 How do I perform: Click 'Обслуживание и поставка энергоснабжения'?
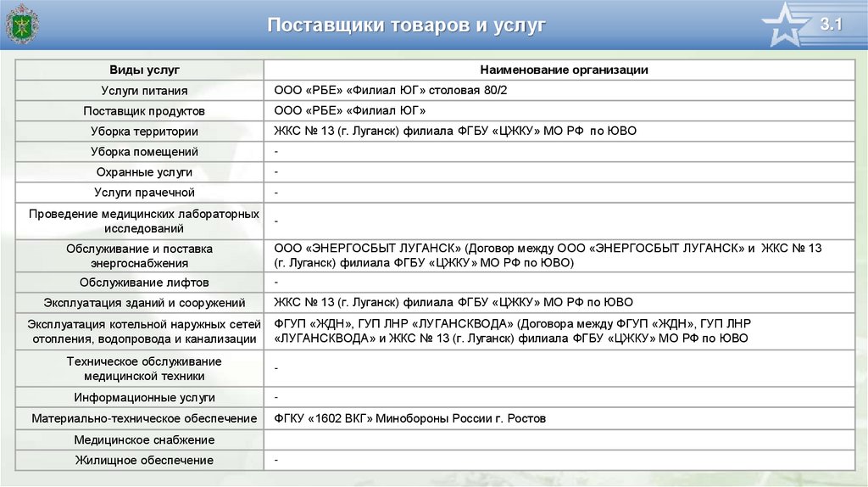(x=140, y=256)
